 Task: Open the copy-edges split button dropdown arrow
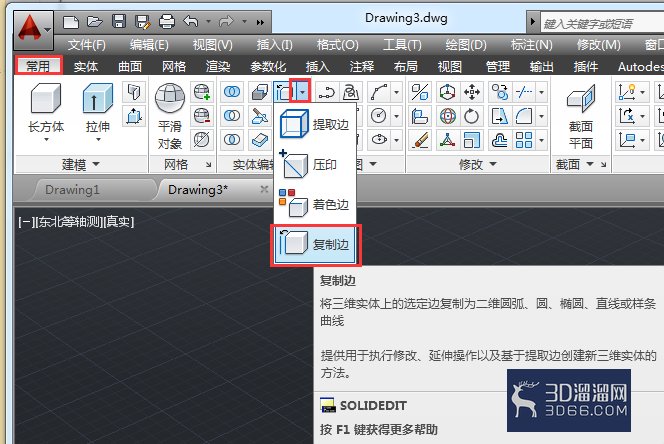[x=302, y=92]
